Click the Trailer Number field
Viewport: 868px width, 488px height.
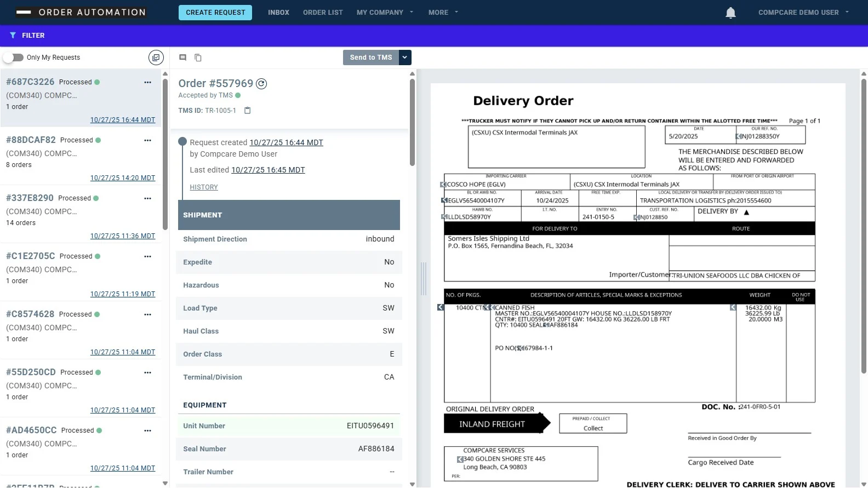[x=289, y=472]
